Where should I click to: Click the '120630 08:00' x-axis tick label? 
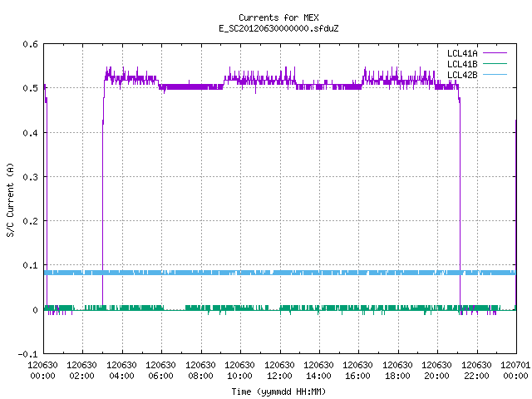200,371
